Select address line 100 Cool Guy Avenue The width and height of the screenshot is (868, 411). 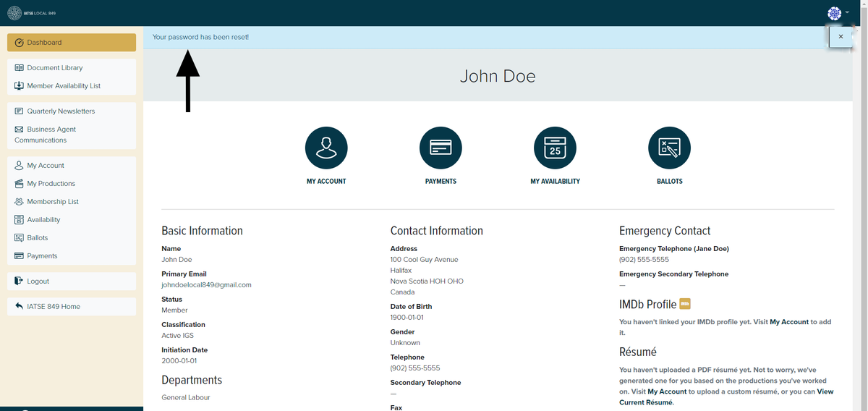[x=424, y=260]
